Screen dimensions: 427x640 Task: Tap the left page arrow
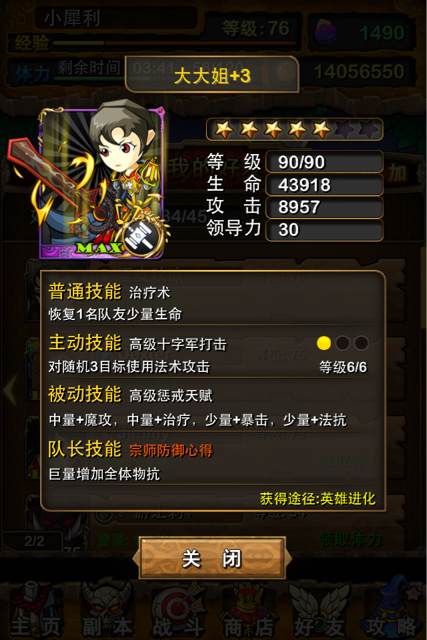tap(10, 389)
